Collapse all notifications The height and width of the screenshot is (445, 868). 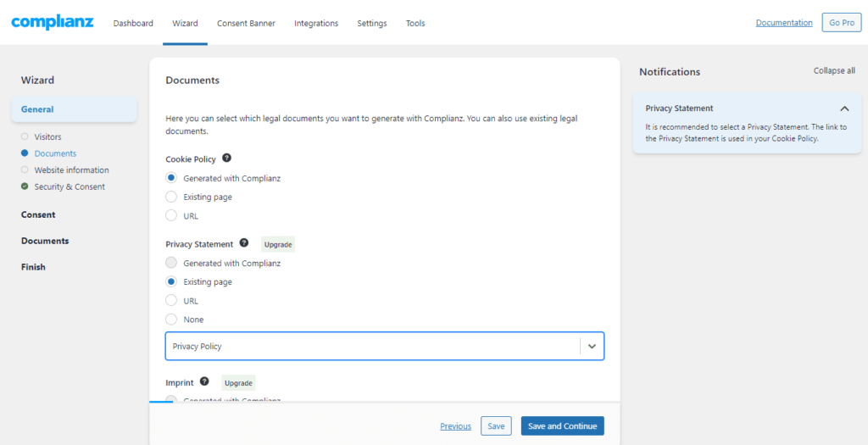pyautogui.click(x=834, y=71)
